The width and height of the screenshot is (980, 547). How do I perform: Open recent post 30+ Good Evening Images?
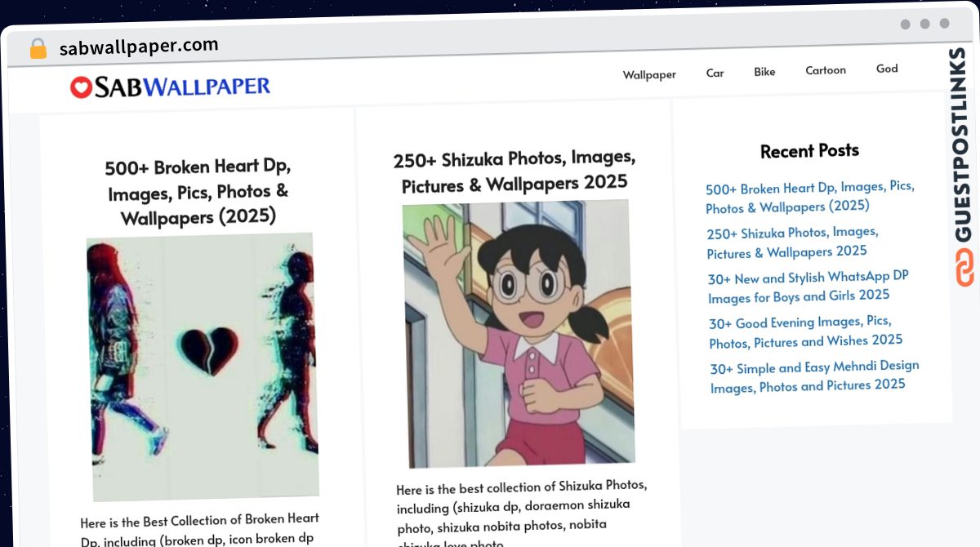(x=806, y=331)
